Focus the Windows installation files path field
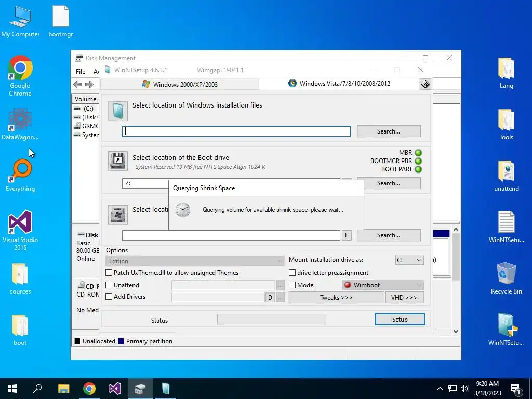Image resolution: width=532 pixels, height=399 pixels. [x=236, y=131]
